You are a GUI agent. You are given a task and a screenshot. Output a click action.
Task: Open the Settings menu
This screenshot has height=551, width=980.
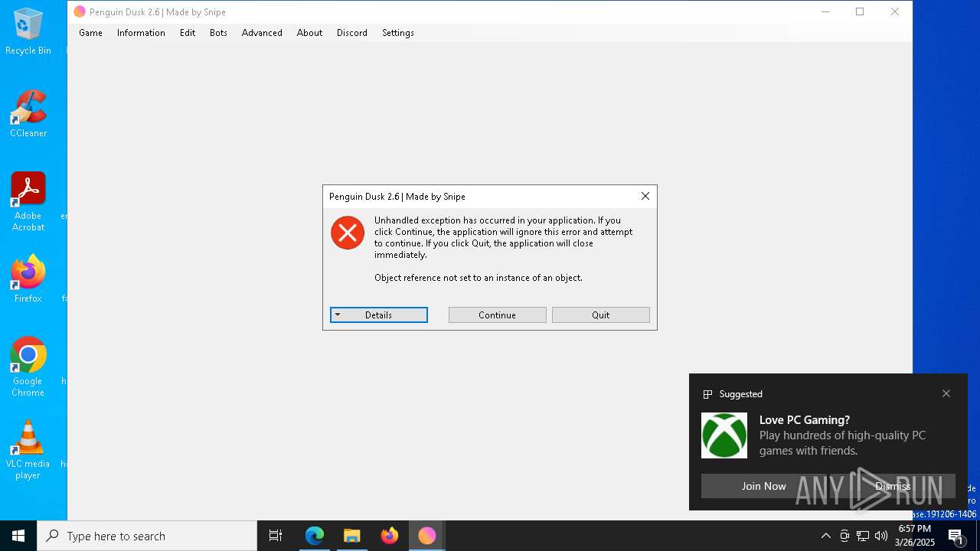[x=398, y=33]
